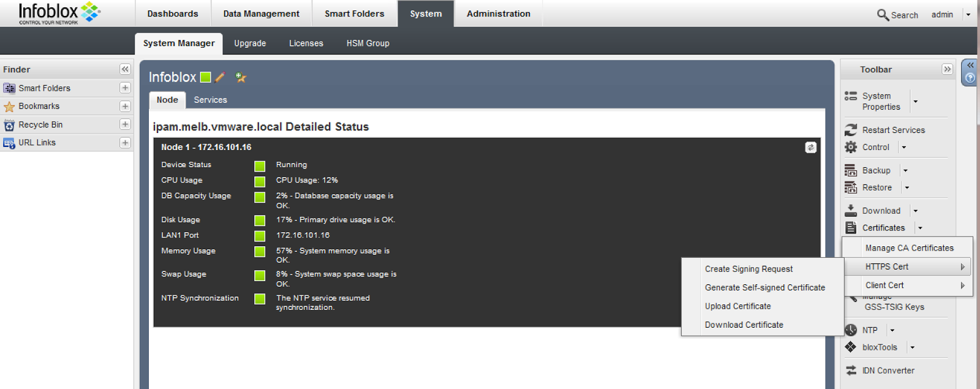Viewport: 980px width, 389px height.
Task: Click the pencil edit icon
Action: [221, 77]
